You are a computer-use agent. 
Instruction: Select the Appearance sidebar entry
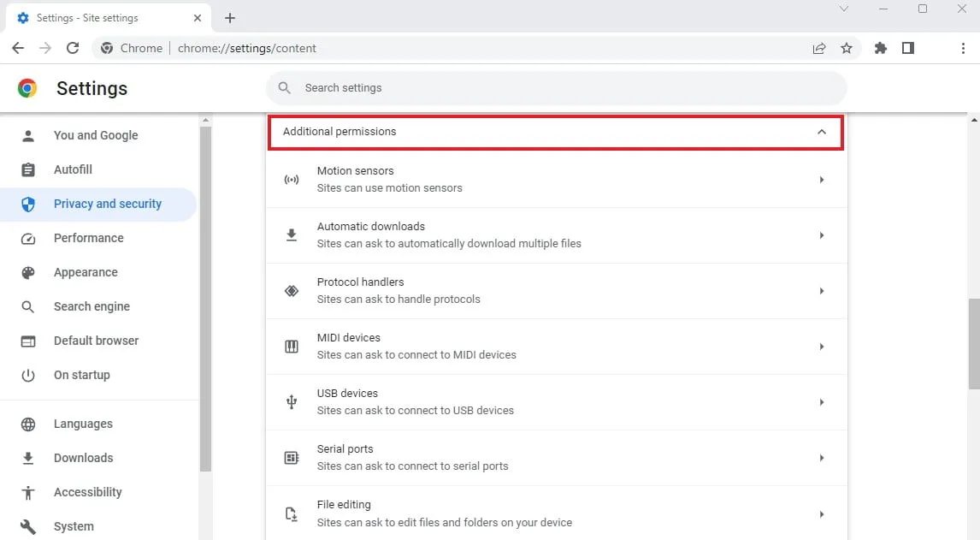tap(86, 272)
